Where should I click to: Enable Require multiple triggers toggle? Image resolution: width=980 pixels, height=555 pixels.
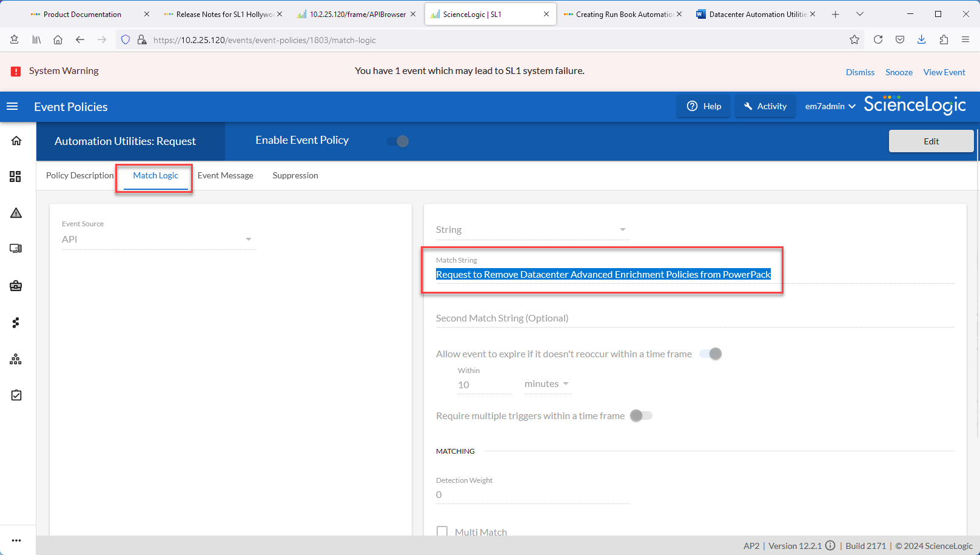point(640,416)
